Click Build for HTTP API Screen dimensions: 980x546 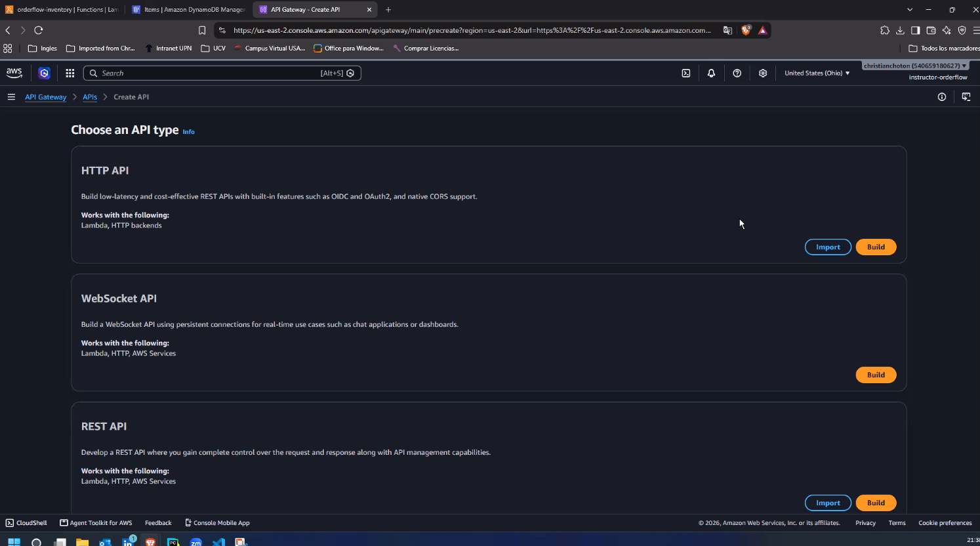coord(876,247)
